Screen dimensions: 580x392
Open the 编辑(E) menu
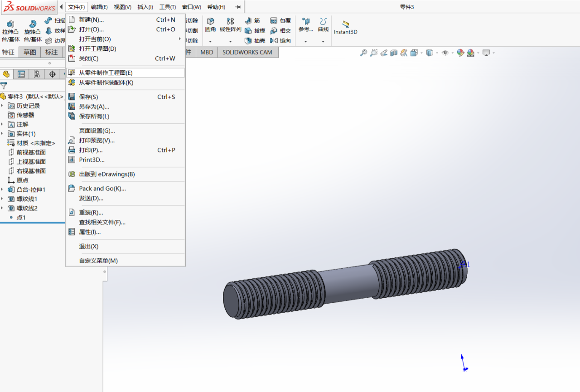pos(99,7)
